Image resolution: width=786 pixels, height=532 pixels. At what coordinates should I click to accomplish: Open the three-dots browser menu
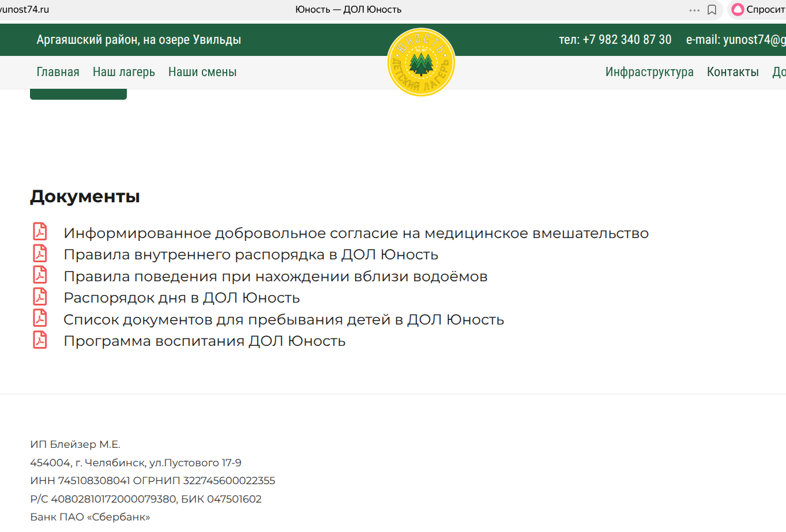pos(694,10)
